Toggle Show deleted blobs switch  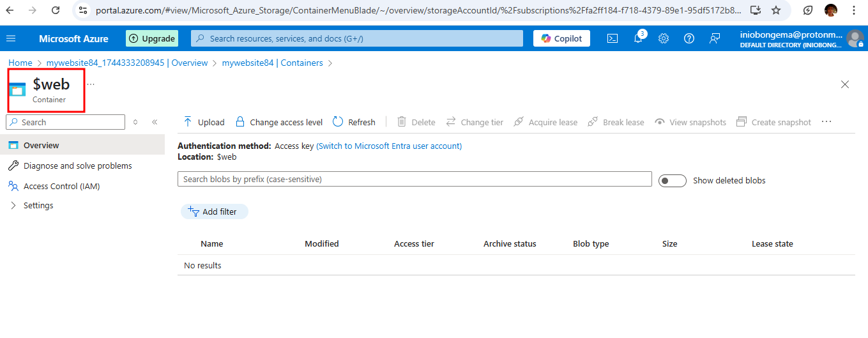click(672, 181)
